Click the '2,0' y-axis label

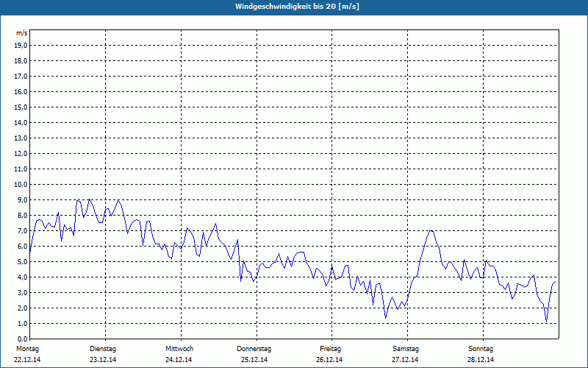point(22,308)
